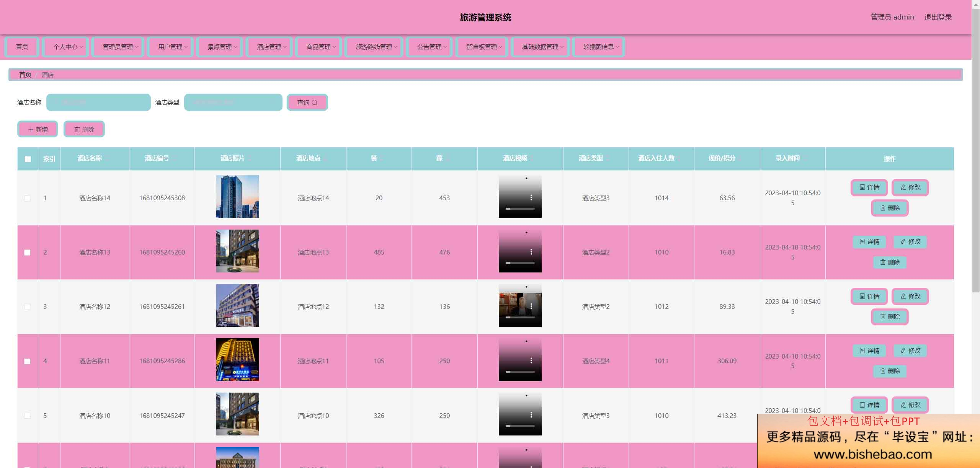Image resolution: width=980 pixels, height=468 pixels.
Task: Check the row checkbox for 酒店名称12
Action: tap(27, 307)
